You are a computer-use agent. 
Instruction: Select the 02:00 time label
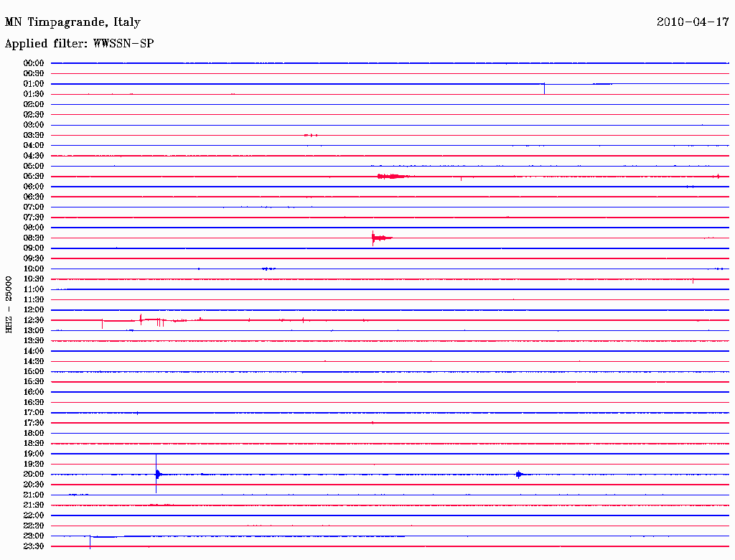coord(34,104)
